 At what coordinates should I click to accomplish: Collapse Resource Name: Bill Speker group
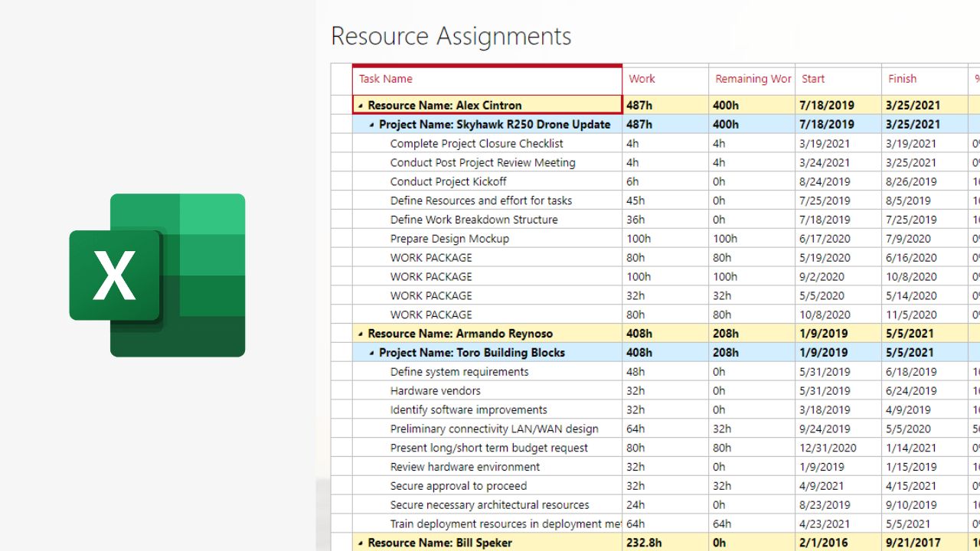(361, 543)
